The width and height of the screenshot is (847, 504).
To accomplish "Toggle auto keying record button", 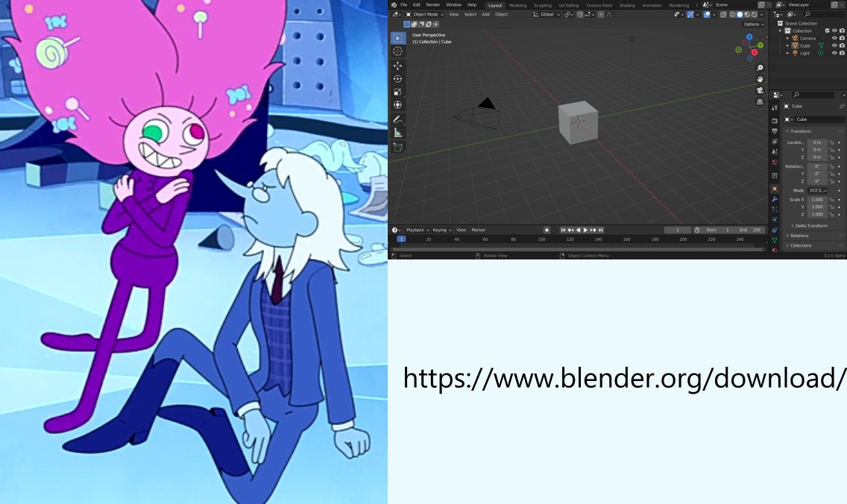I will click(x=547, y=230).
